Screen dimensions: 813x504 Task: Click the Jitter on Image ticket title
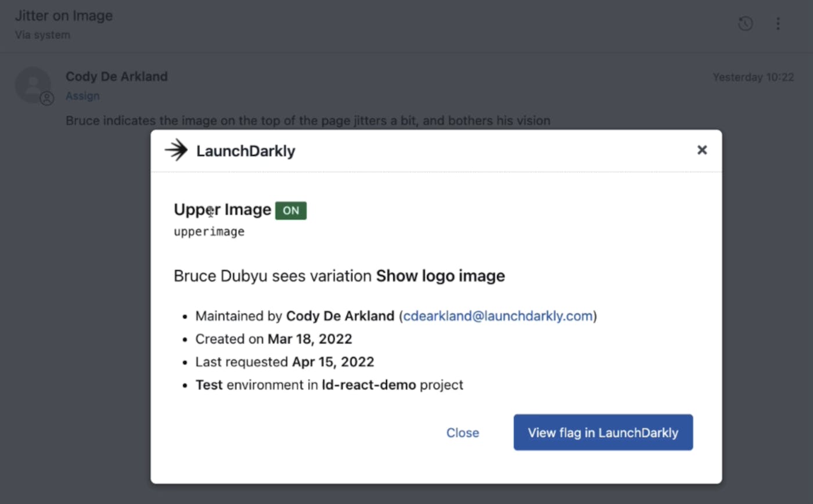[64, 16]
